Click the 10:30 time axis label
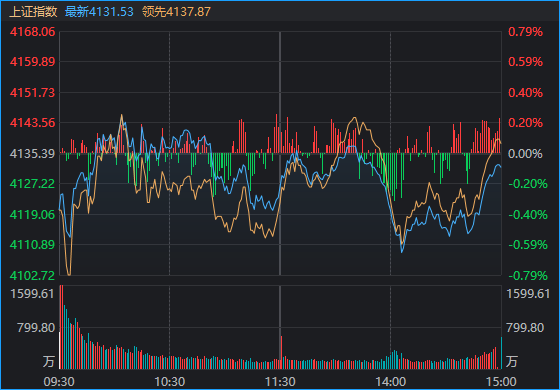The height and width of the screenshot is (390, 560). (x=170, y=382)
